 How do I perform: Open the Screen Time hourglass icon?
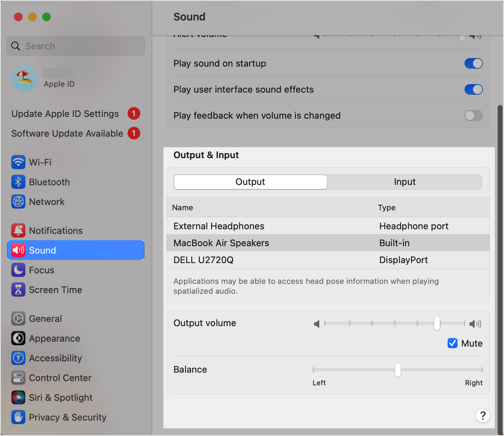coord(18,290)
